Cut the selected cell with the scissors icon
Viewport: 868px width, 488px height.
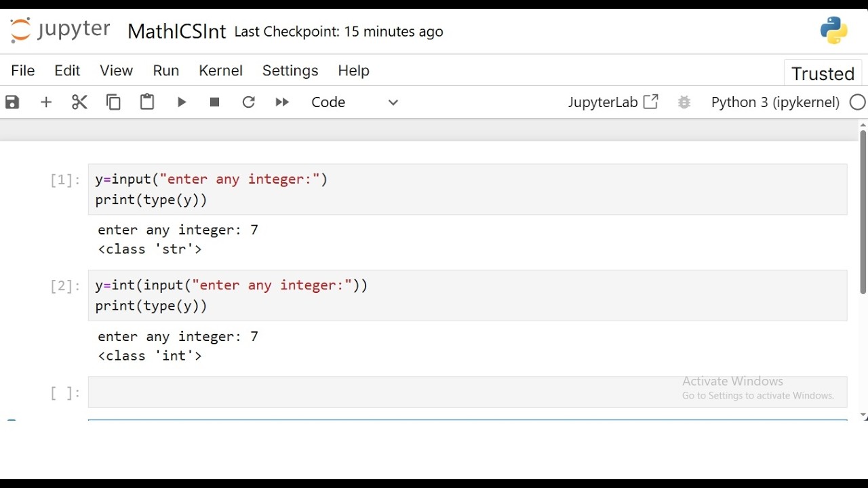click(x=80, y=102)
